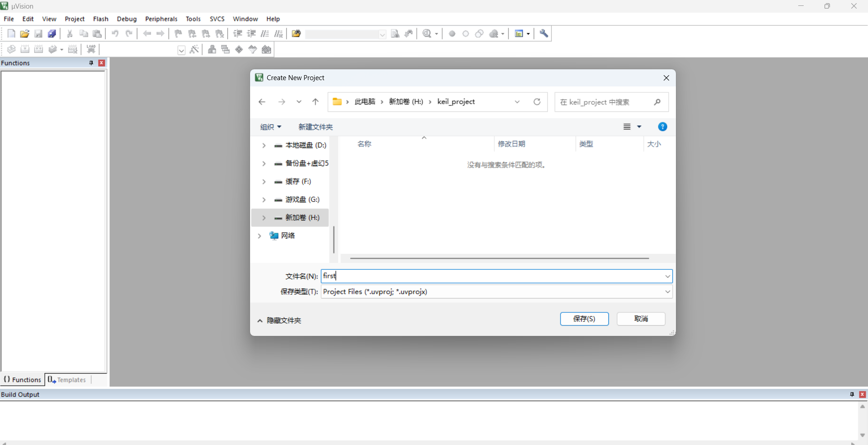Click the Redo arrow icon
868x445 pixels.
(x=129, y=33)
